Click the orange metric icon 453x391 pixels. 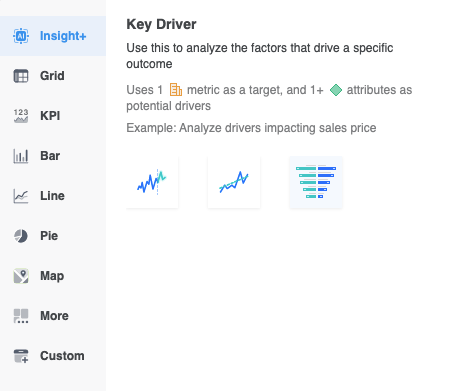[x=176, y=90]
